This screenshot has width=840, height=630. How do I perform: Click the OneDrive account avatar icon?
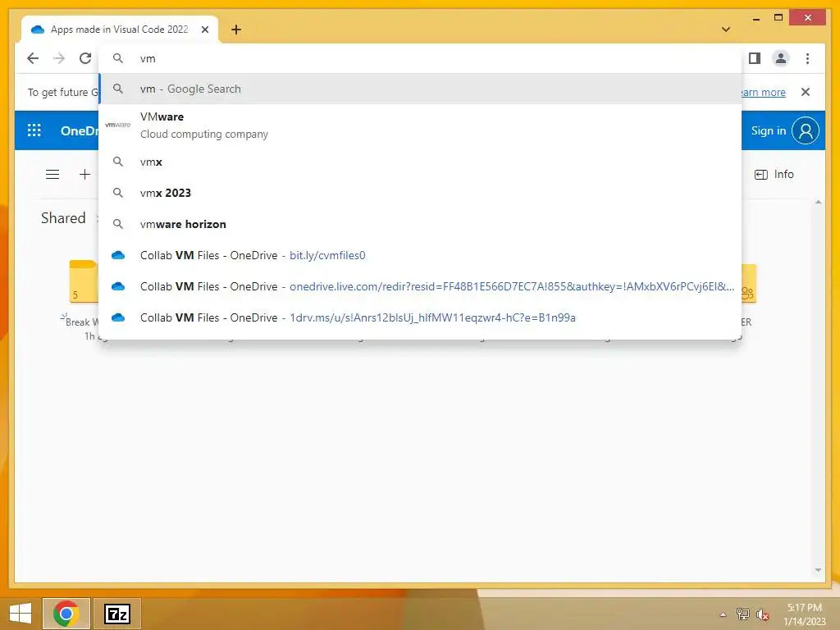pyautogui.click(x=806, y=130)
